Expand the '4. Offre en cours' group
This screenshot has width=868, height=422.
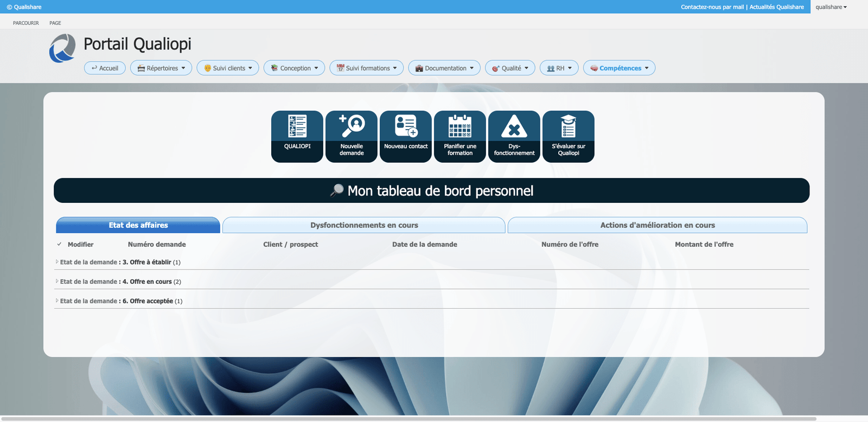(x=57, y=282)
